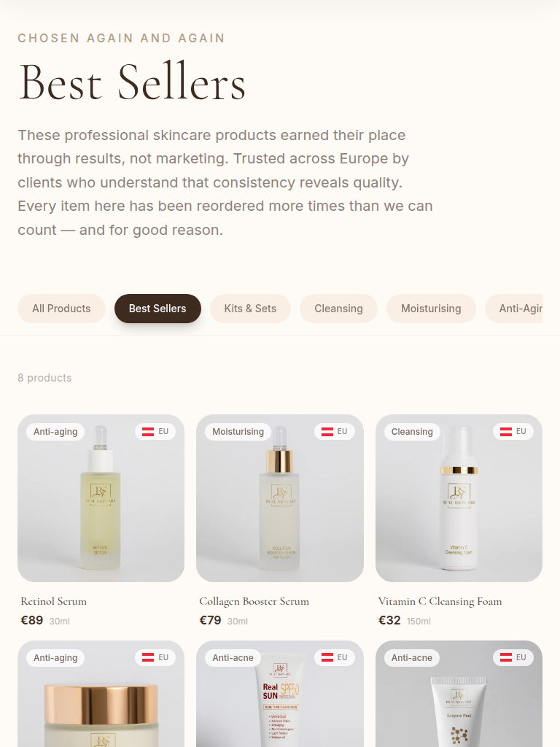
Task: Click the EU flag badge on Cleansing Foam
Action: tap(513, 432)
